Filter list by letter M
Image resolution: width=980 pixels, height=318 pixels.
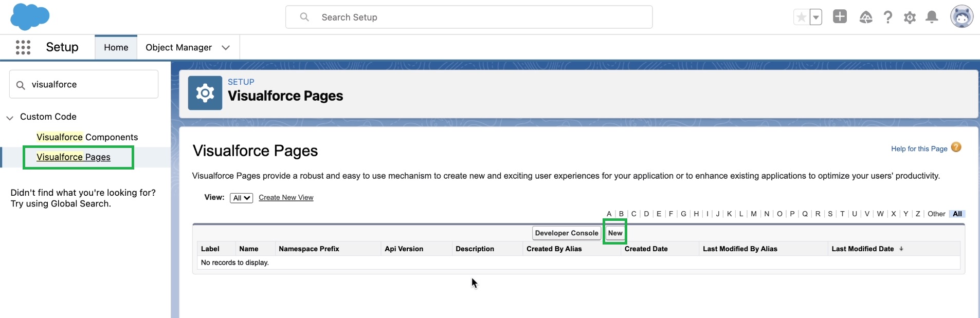(754, 214)
